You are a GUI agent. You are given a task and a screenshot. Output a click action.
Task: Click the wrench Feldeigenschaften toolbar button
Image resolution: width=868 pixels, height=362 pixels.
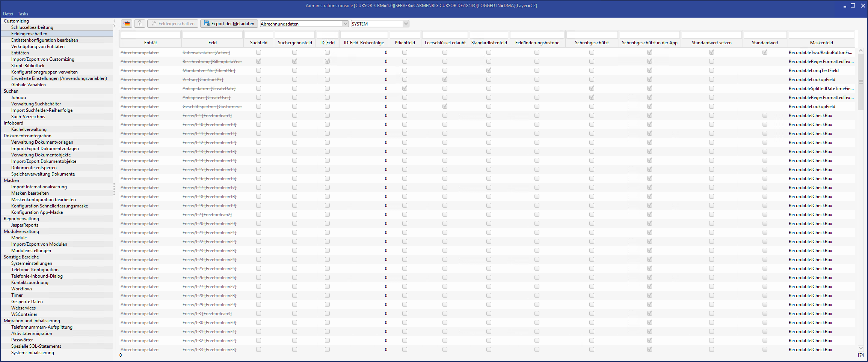pyautogui.click(x=173, y=24)
